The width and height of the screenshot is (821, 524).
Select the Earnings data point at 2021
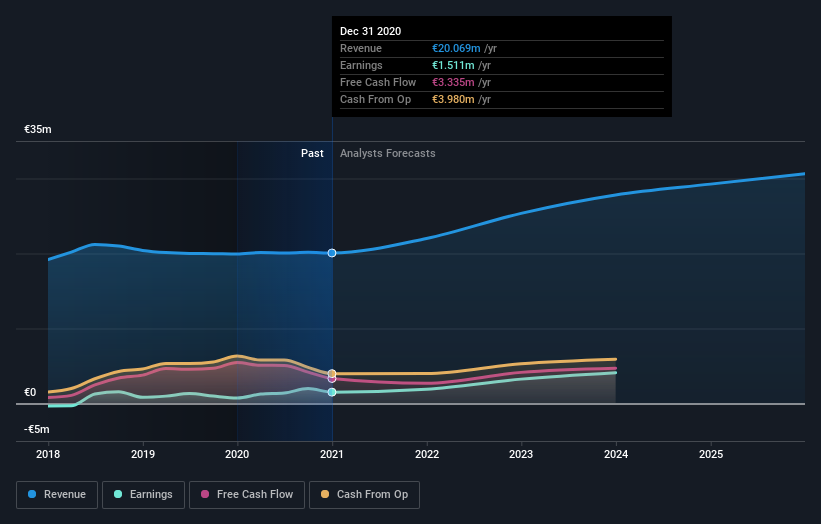[332, 392]
